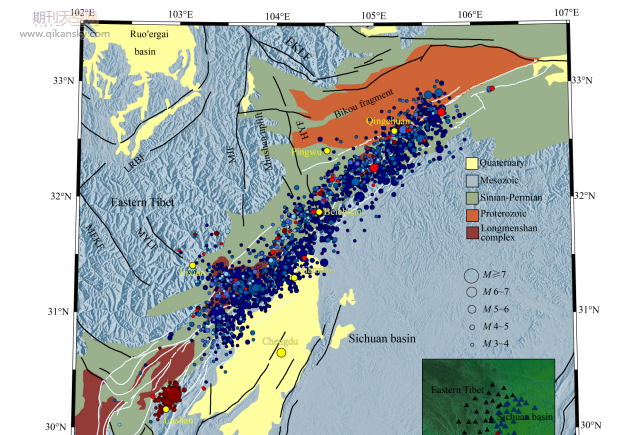This screenshot has height=435, width=639.
Task: Click the orange Proterozoic legend swatch
Action: coord(472,215)
